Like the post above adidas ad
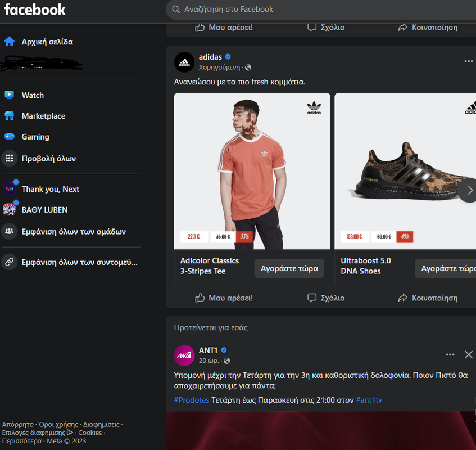 (x=224, y=28)
